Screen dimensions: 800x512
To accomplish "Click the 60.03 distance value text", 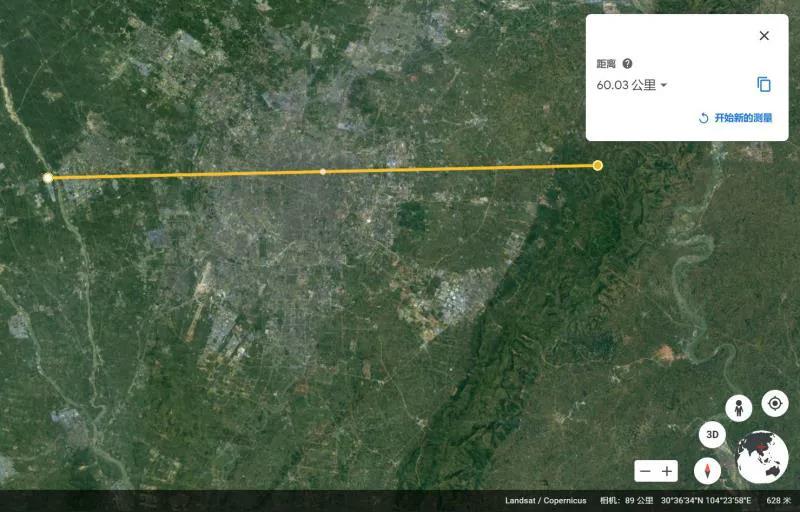I will (611, 85).
